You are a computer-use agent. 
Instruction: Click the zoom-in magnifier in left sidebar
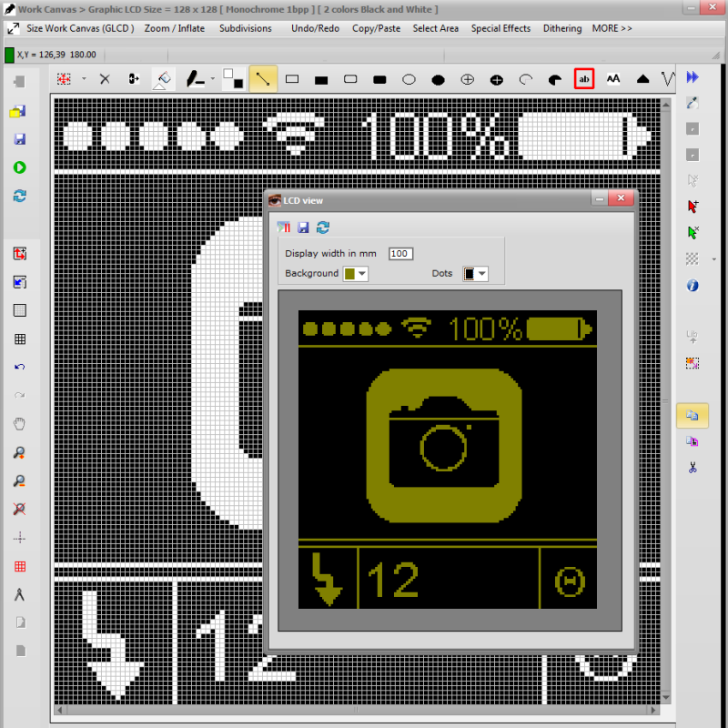[x=17, y=450]
